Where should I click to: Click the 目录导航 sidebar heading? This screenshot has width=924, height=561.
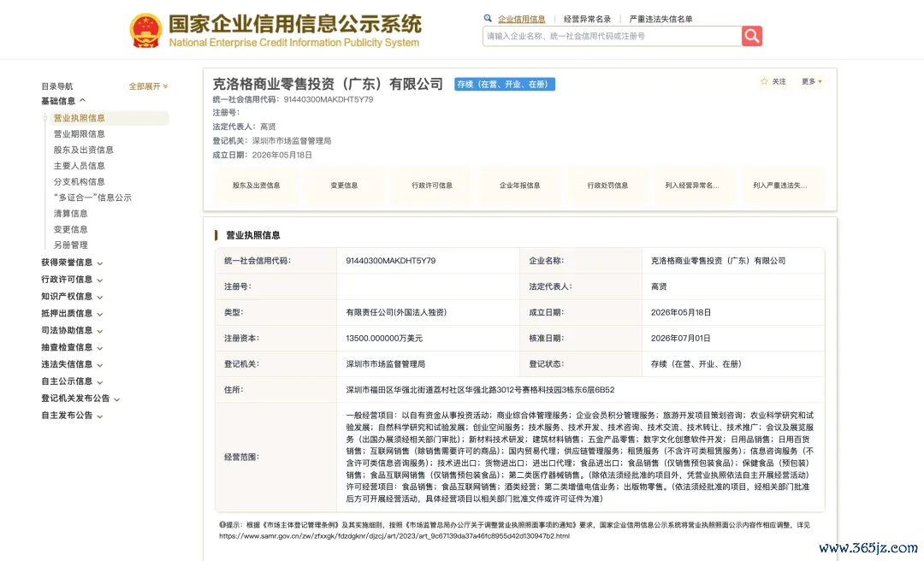(57, 86)
